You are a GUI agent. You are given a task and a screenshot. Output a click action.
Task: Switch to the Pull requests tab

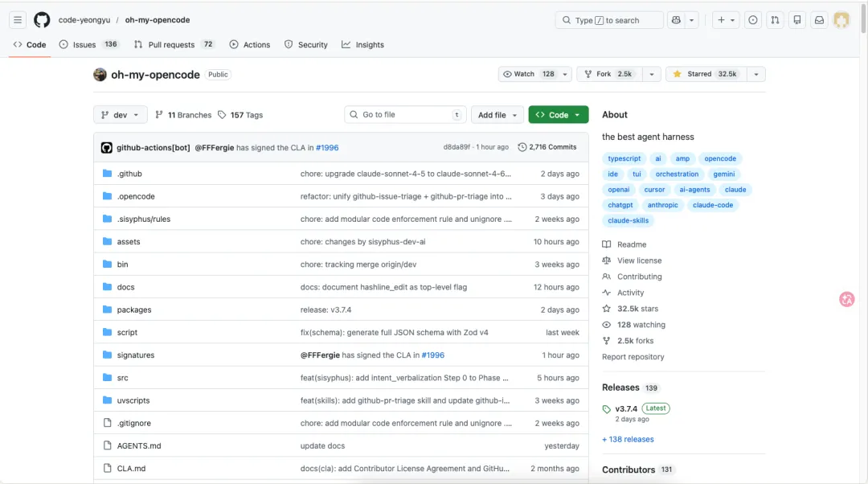(174, 44)
